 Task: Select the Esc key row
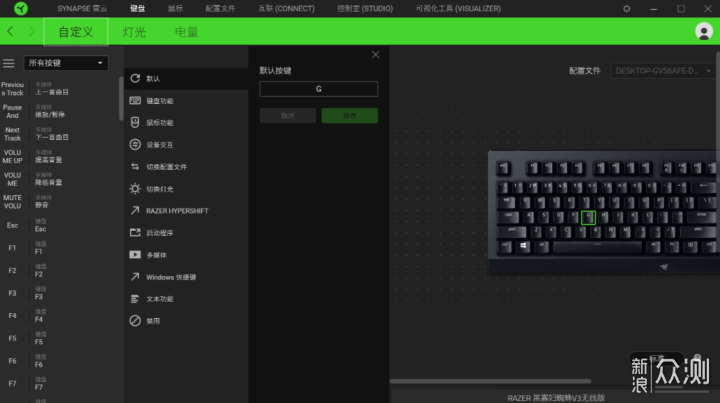tap(60, 225)
